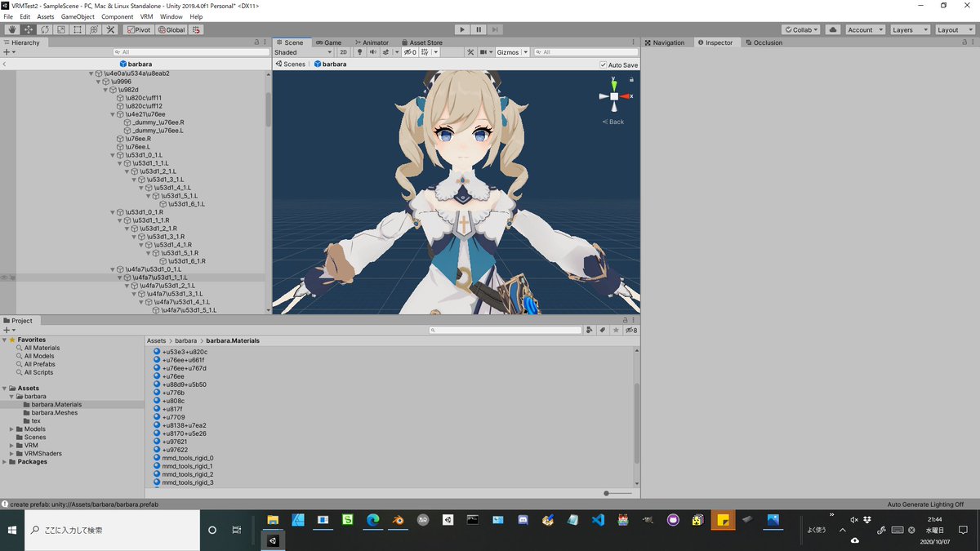Select the combined Transform tool
980x551 pixels.
point(94,29)
